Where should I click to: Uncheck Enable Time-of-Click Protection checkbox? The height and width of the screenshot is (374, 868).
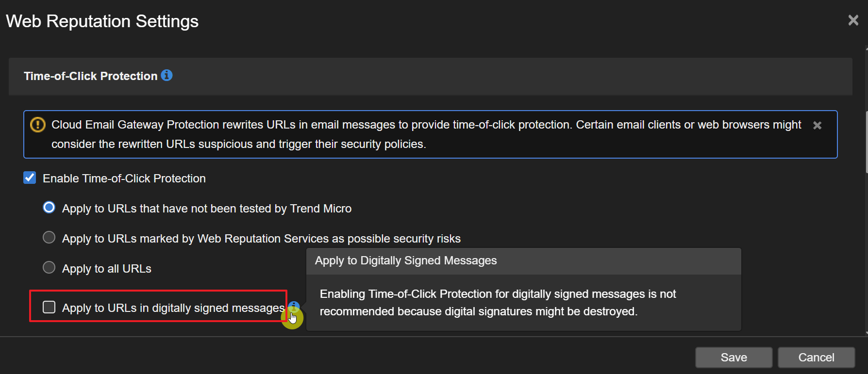tap(30, 178)
